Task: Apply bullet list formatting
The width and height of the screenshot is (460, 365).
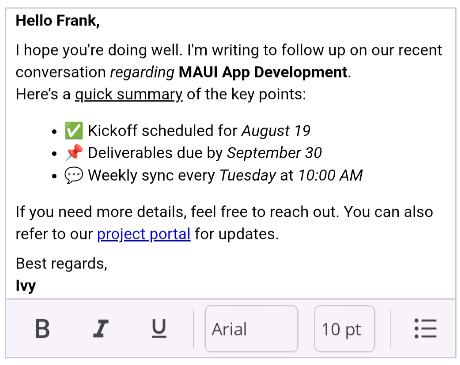Action: 425,328
